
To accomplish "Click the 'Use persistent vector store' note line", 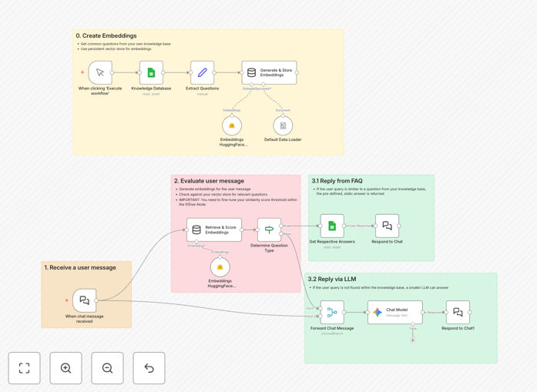I will (116, 49).
